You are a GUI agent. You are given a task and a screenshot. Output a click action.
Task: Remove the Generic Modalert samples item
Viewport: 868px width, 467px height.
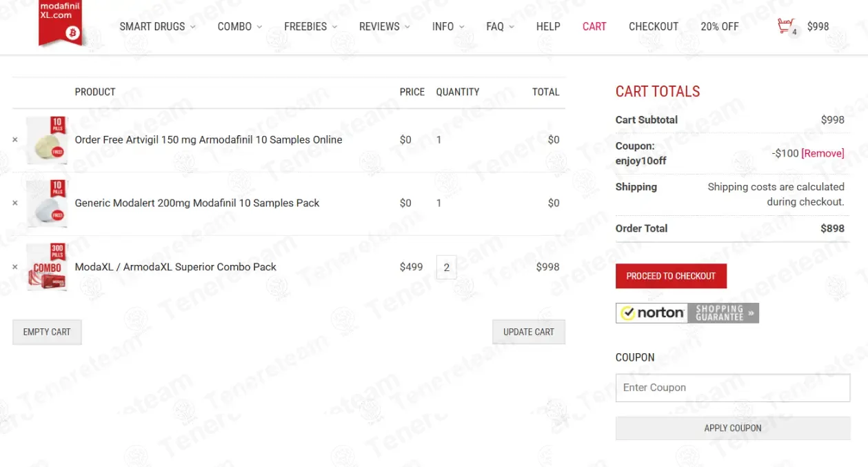point(15,203)
